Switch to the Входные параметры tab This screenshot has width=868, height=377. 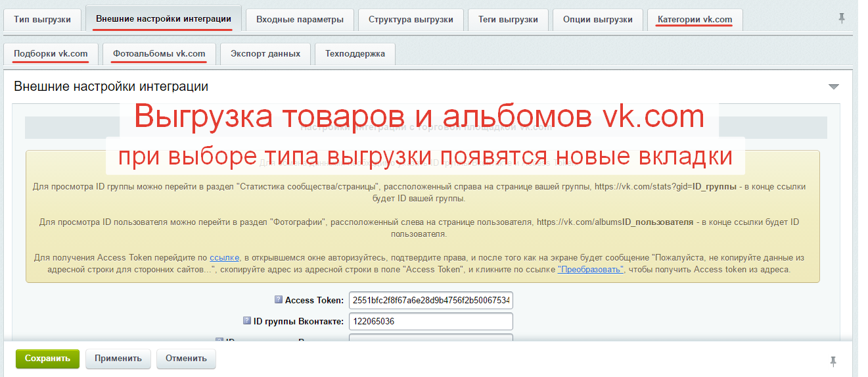pyautogui.click(x=300, y=20)
